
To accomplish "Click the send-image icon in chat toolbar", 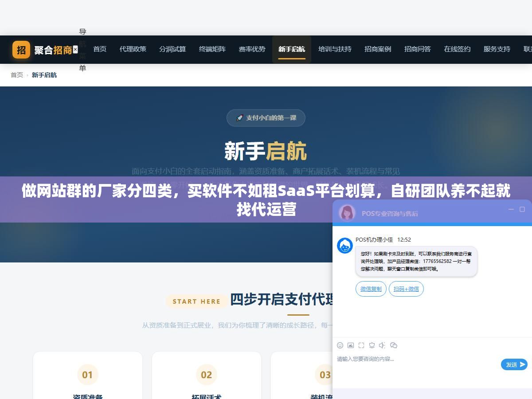I will (x=351, y=345).
